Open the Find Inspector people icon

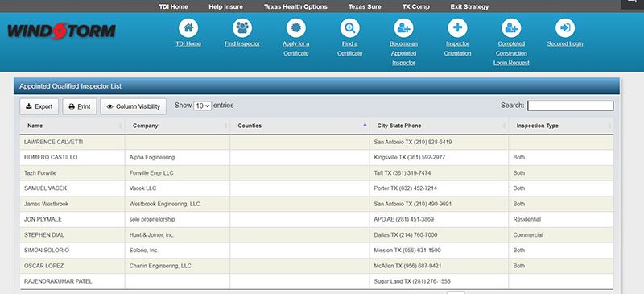click(242, 28)
